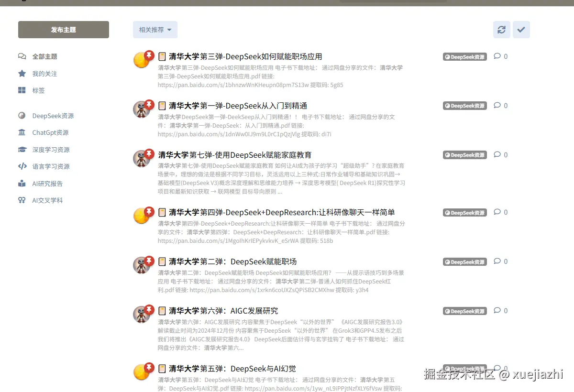Click the code icon beside 语言学习资源

click(x=22, y=166)
